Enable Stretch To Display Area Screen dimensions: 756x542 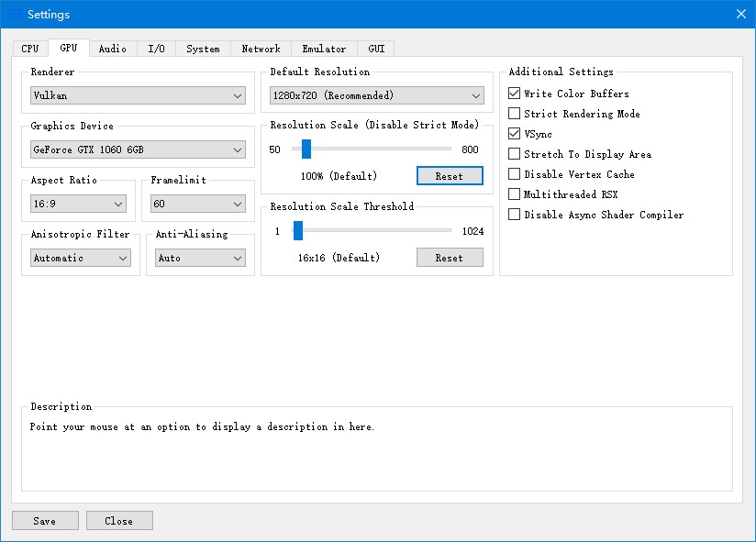[515, 154]
